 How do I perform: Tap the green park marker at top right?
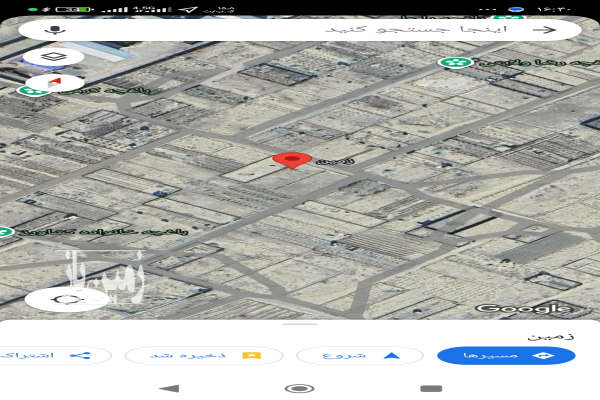(455, 62)
